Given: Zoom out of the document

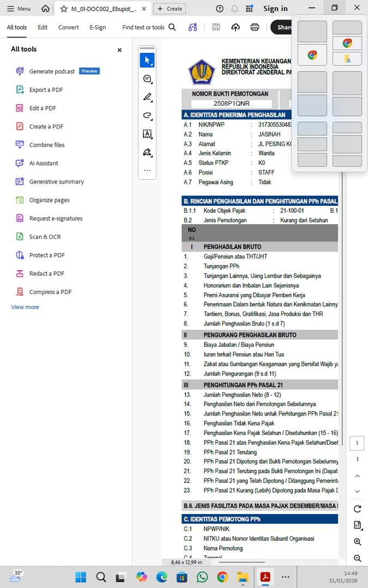Looking at the screenshot, I should tap(358, 558).
